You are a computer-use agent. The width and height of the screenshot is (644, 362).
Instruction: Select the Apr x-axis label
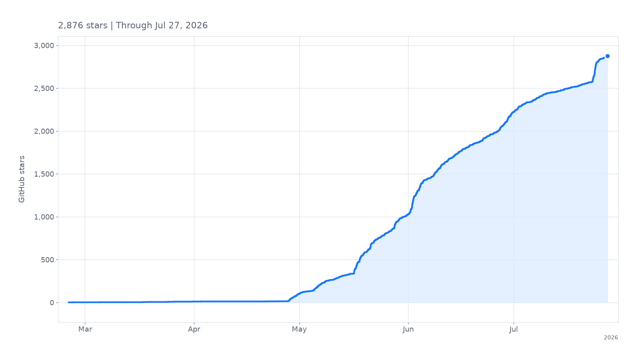194,329
